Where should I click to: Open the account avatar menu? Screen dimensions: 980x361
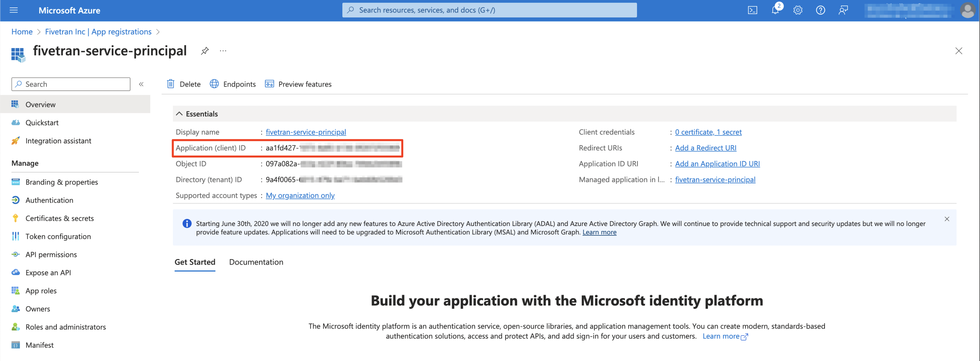pos(967,10)
